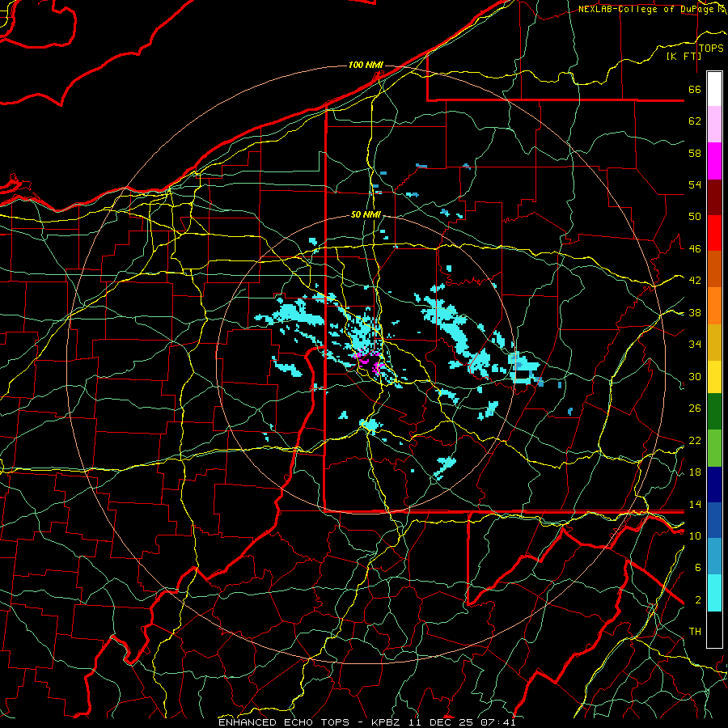Click the '50' legend value
Image resolution: width=728 pixels, height=728 pixels.
tap(695, 216)
